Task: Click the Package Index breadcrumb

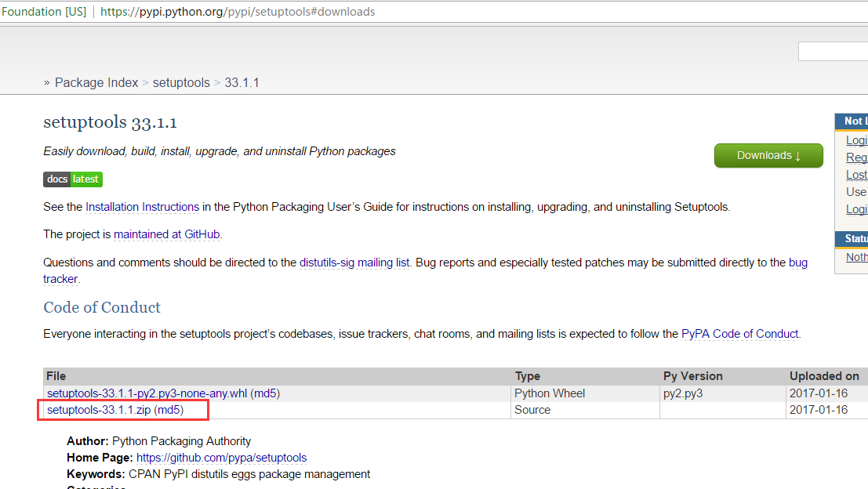Action: 96,82
